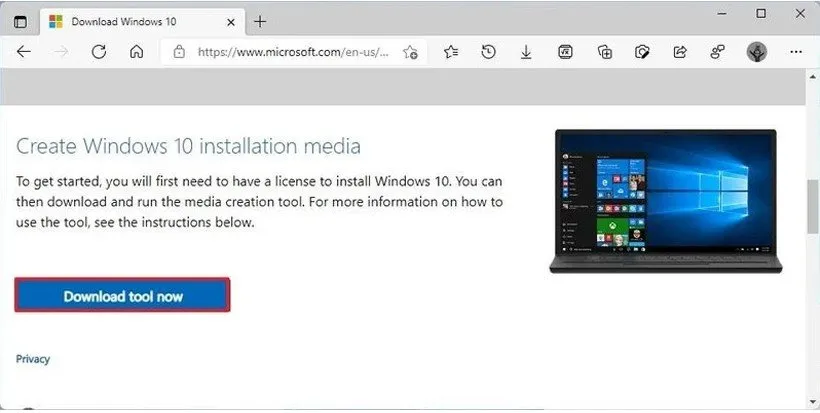Open the Favorites list
Image resolution: width=820 pixels, height=413 pixels.
451,52
